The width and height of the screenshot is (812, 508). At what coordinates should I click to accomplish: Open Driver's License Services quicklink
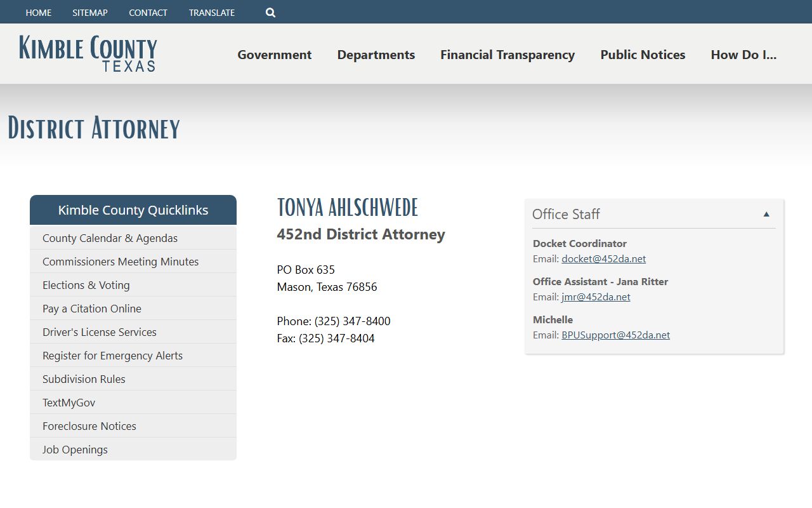[133, 332]
